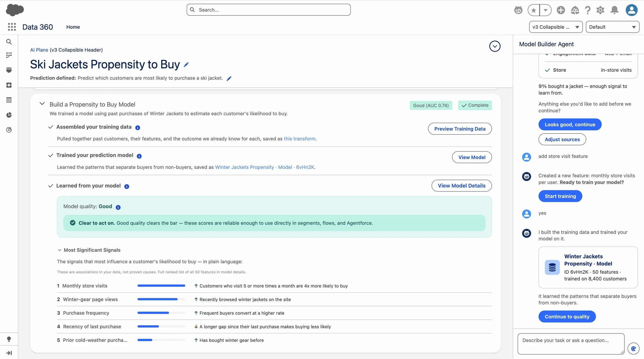
Task: Click info icon beside Trained your prediction model
Action: [x=139, y=156]
